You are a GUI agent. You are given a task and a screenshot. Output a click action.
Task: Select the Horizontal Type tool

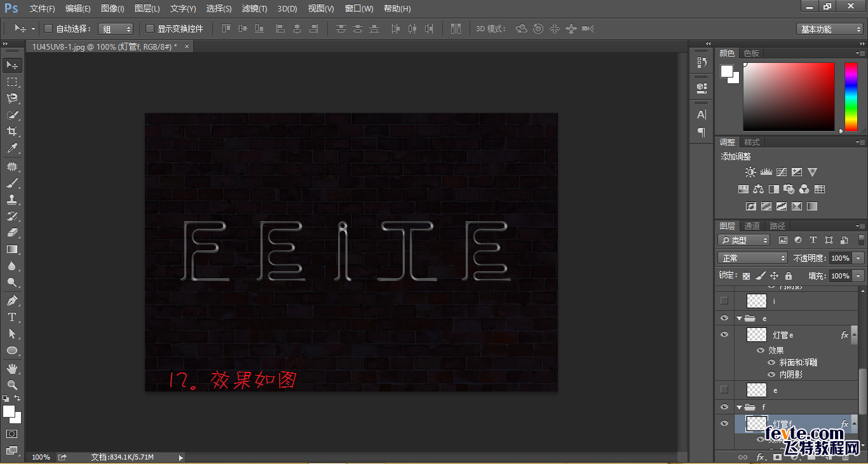pos(12,317)
